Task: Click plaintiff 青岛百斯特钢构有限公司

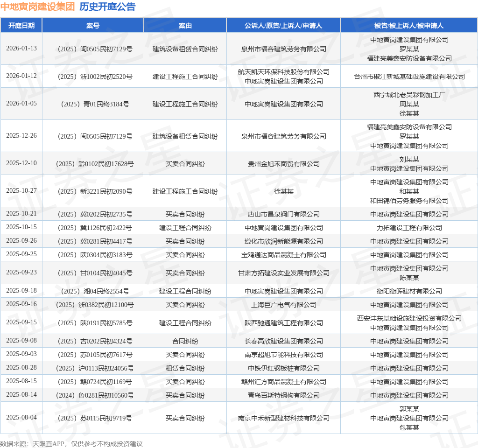Action: pyautogui.click(x=283, y=396)
